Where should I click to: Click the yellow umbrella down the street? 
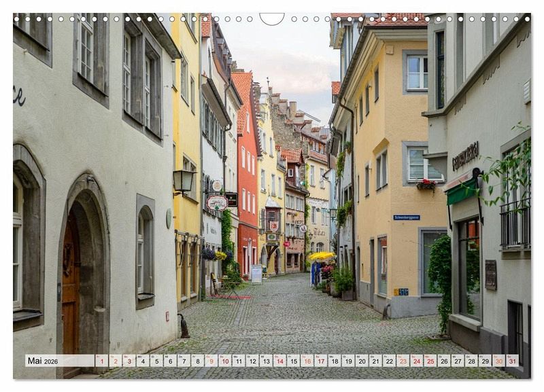(x=322, y=256)
